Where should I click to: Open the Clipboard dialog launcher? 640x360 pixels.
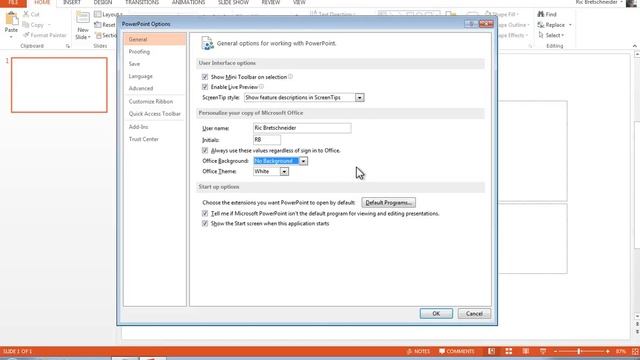pyautogui.click(x=68, y=46)
